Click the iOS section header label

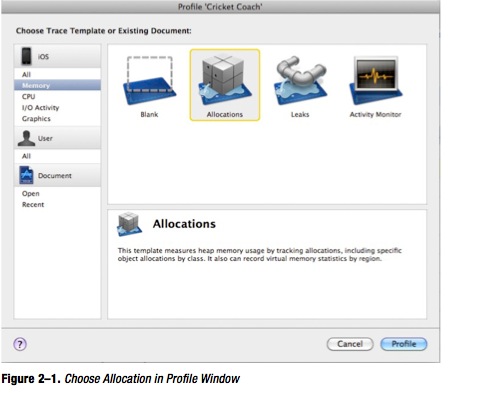(x=43, y=56)
